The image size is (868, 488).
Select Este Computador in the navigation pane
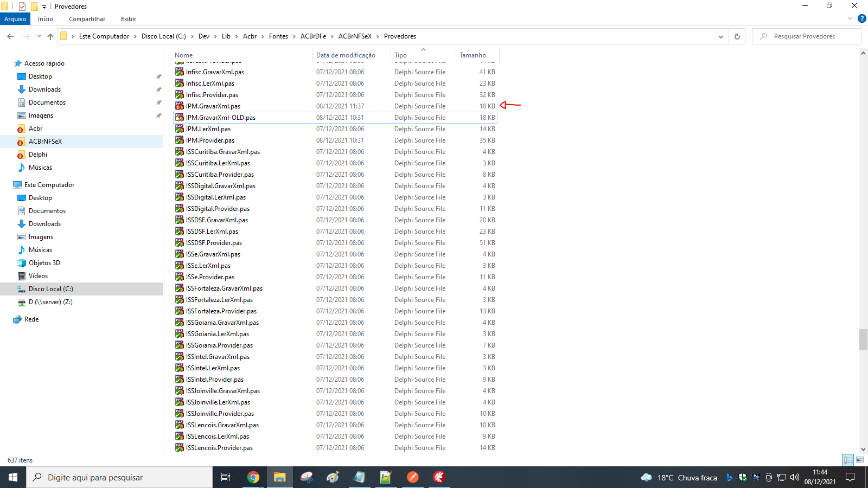(x=49, y=185)
